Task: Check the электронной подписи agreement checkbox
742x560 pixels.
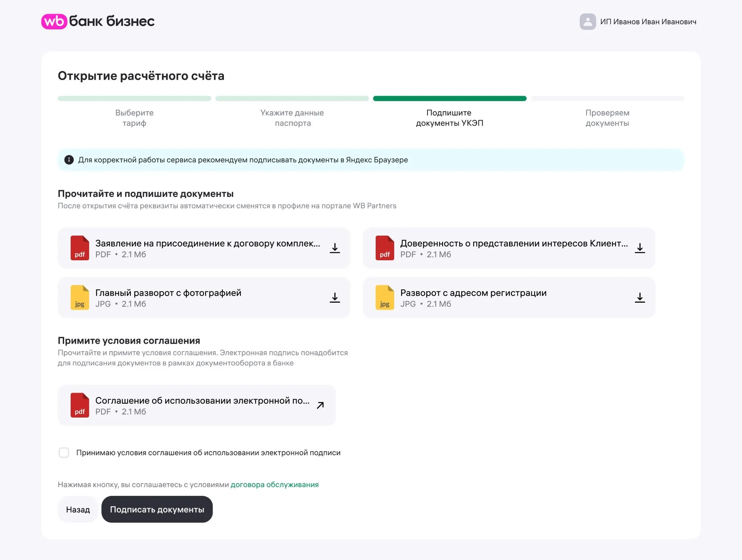Action: [64, 453]
